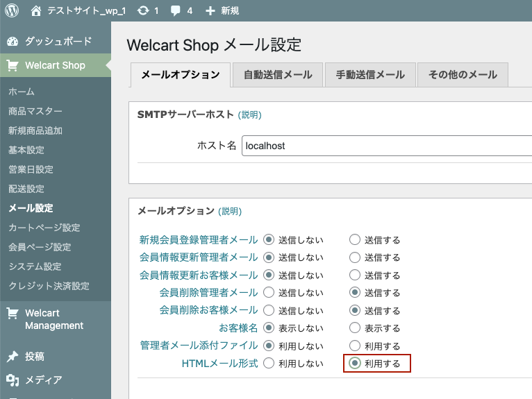Switch to その他のメール tab

click(463, 74)
